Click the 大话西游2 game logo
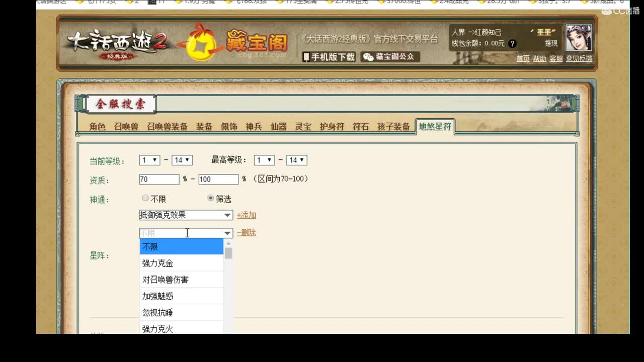Viewport: 644px width, 362px height. pos(117,44)
